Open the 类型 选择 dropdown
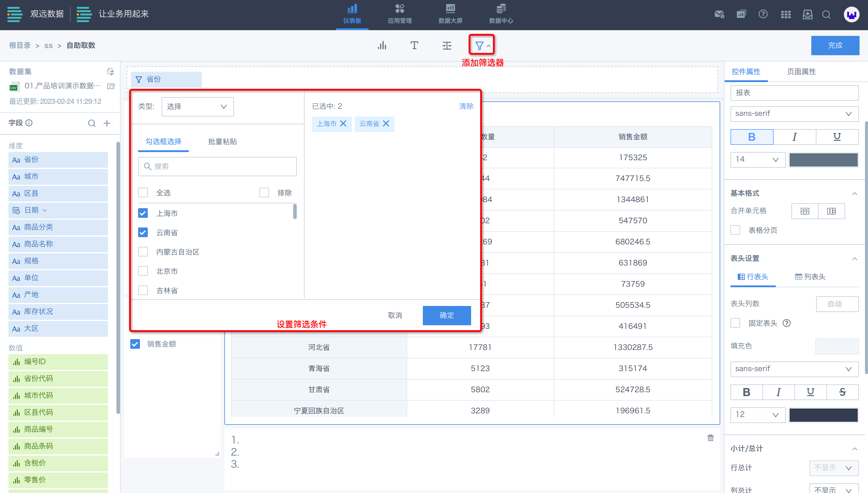Viewport: 868px width, 493px height. 197,107
